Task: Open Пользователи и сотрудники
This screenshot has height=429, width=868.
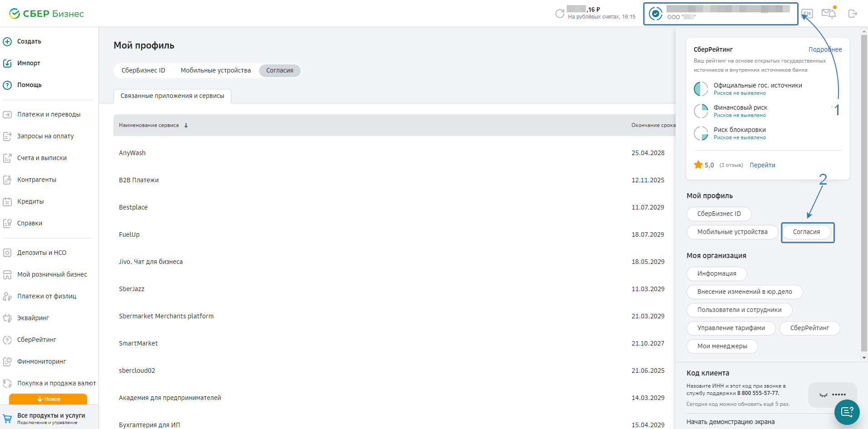Action: tap(740, 310)
